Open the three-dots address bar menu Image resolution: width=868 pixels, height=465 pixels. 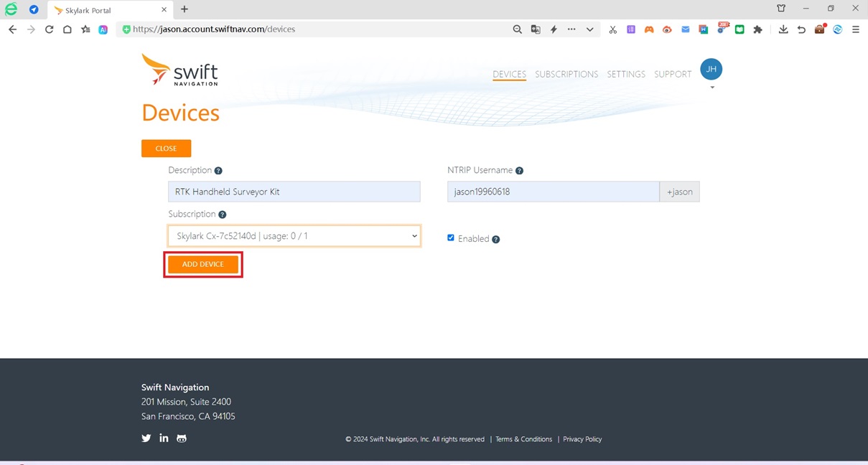click(x=571, y=29)
